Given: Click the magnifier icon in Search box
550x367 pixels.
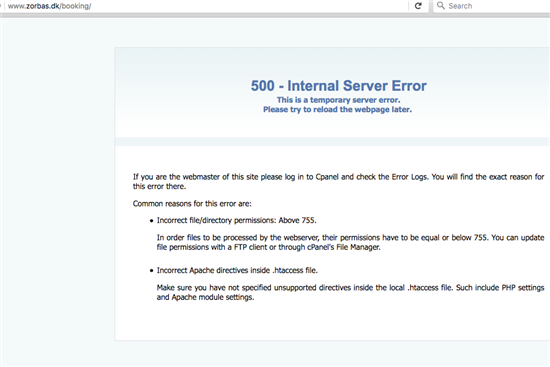Looking at the screenshot, I should coord(441,6).
